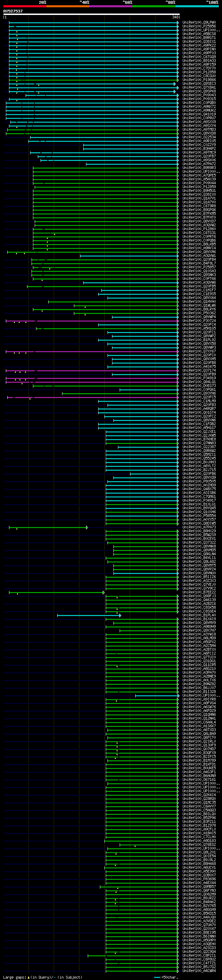Select hit label UniRef100_C1MLM9
Screen dimensions: 222x980
pos(199,401)
